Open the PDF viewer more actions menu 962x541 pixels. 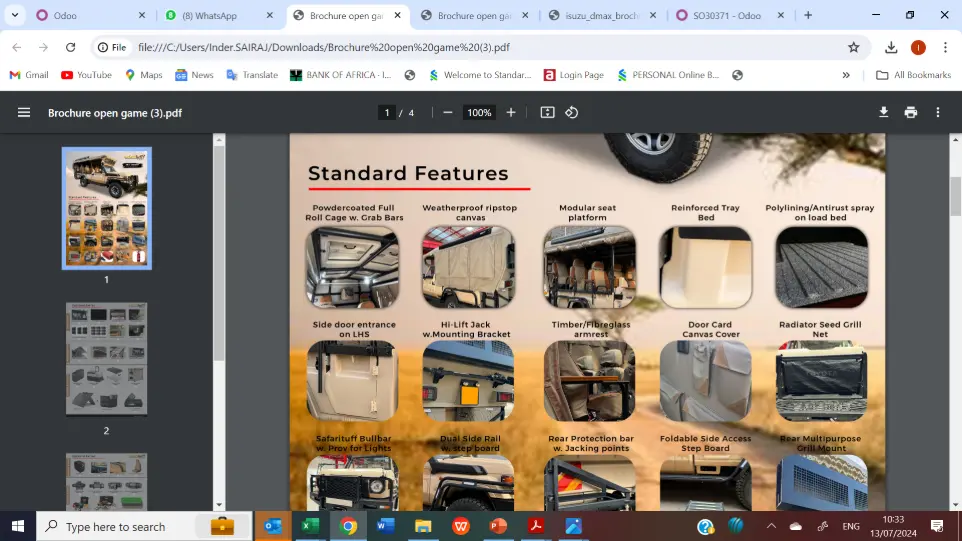(938, 113)
